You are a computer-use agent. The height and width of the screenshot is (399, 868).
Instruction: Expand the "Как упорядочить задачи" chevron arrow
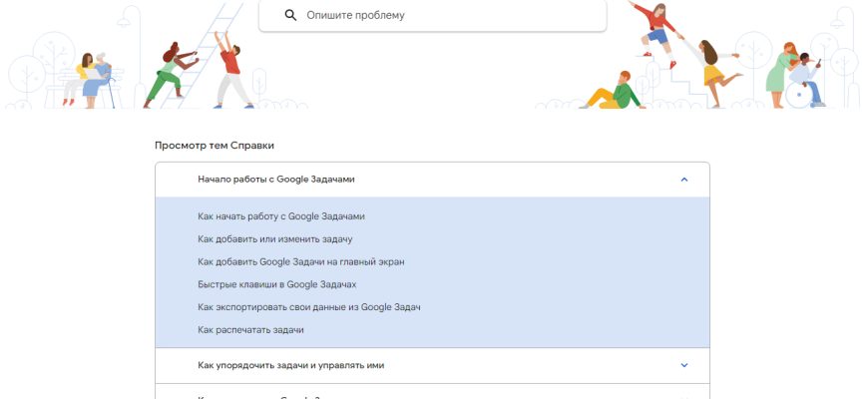point(683,365)
